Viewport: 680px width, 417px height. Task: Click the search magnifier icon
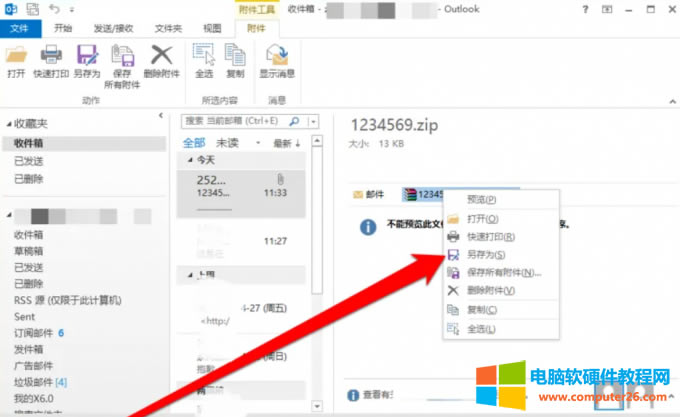pyautogui.click(x=294, y=121)
